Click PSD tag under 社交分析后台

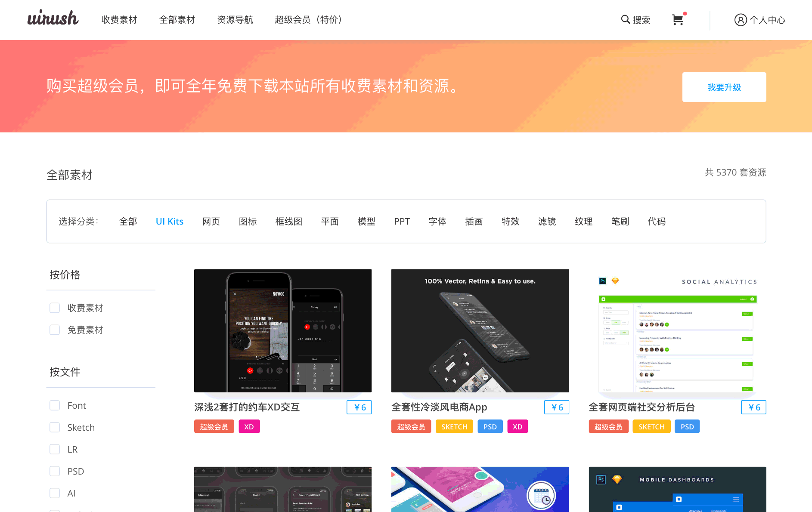click(687, 427)
